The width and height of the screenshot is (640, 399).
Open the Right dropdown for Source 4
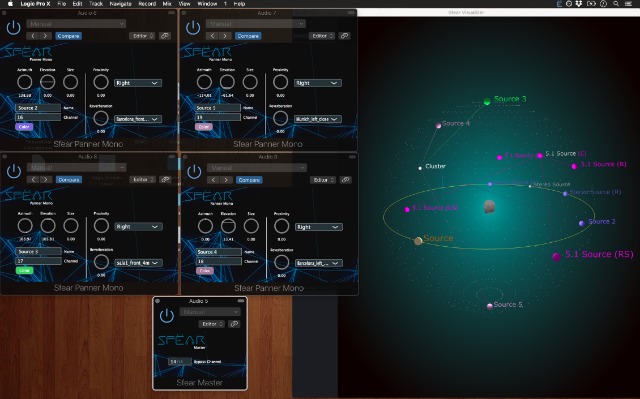(318, 227)
